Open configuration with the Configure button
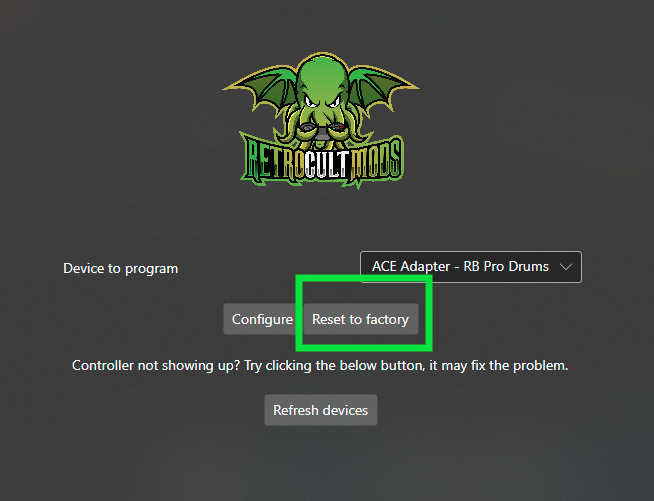This screenshot has width=654, height=501. pyautogui.click(x=262, y=319)
